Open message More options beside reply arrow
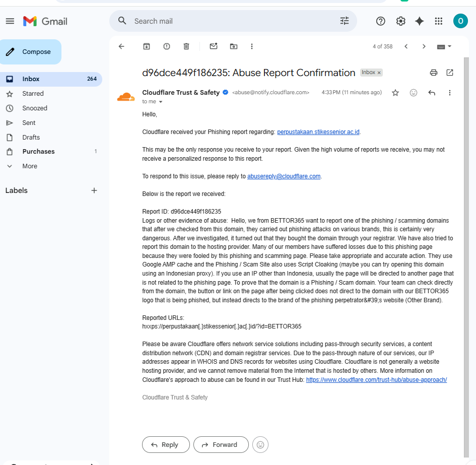The height and width of the screenshot is (465, 476). (450, 93)
